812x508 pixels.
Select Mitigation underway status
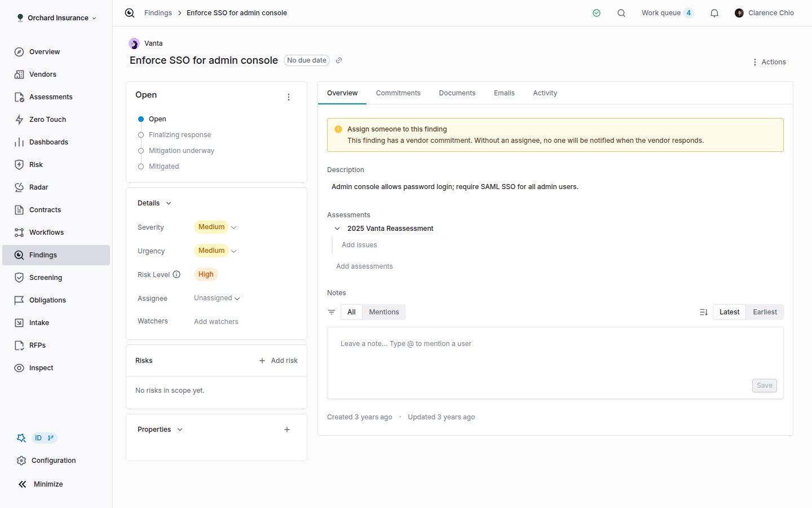pyautogui.click(x=176, y=151)
